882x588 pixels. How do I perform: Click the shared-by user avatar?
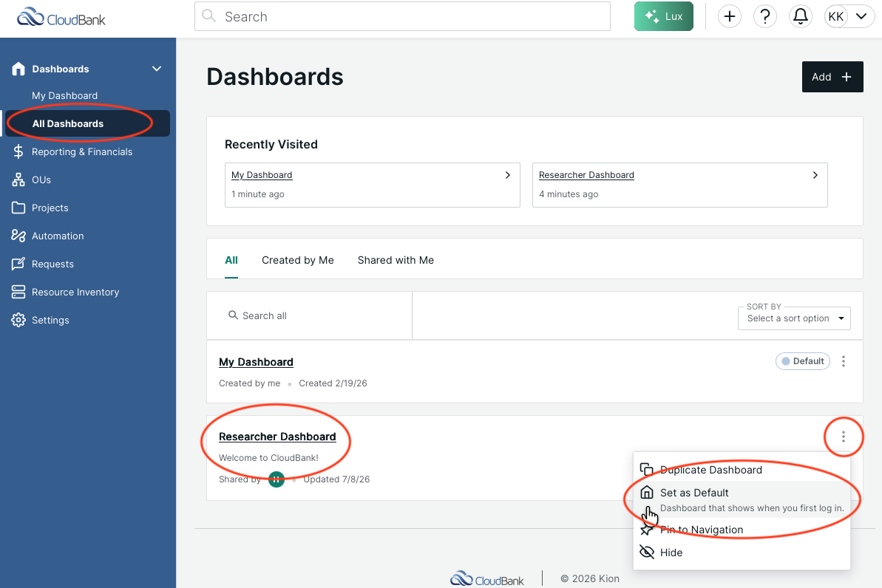(x=277, y=479)
